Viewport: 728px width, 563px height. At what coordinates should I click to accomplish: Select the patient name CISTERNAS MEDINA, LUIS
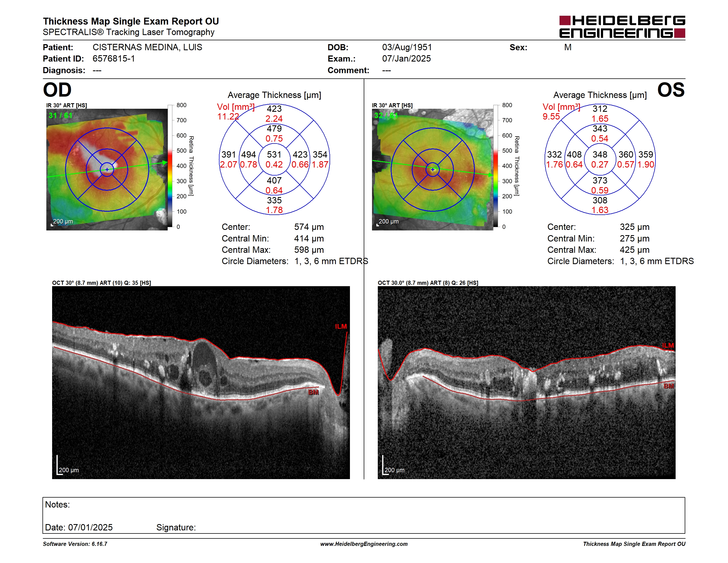[147, 47]
